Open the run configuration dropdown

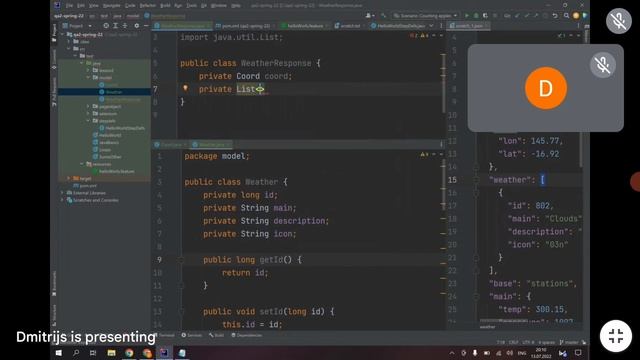(x=425, y=16)
